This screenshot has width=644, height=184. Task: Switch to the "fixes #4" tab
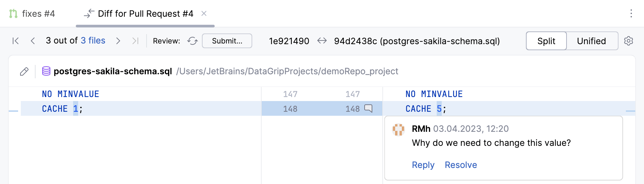(x=32, y=14)
